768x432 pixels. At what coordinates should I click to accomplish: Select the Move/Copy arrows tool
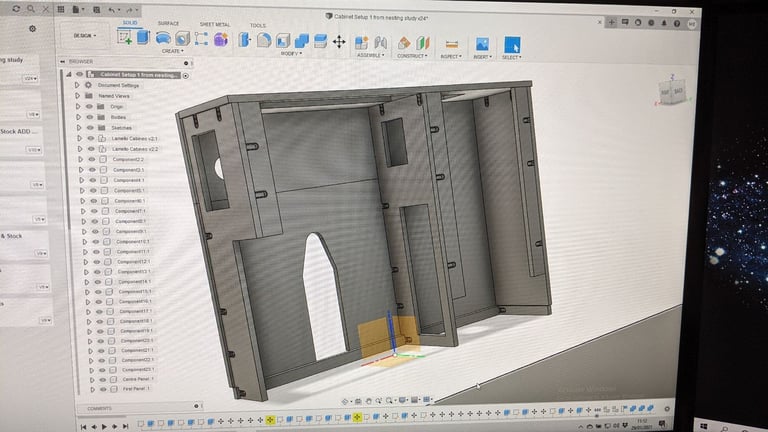tap(339, 42)
